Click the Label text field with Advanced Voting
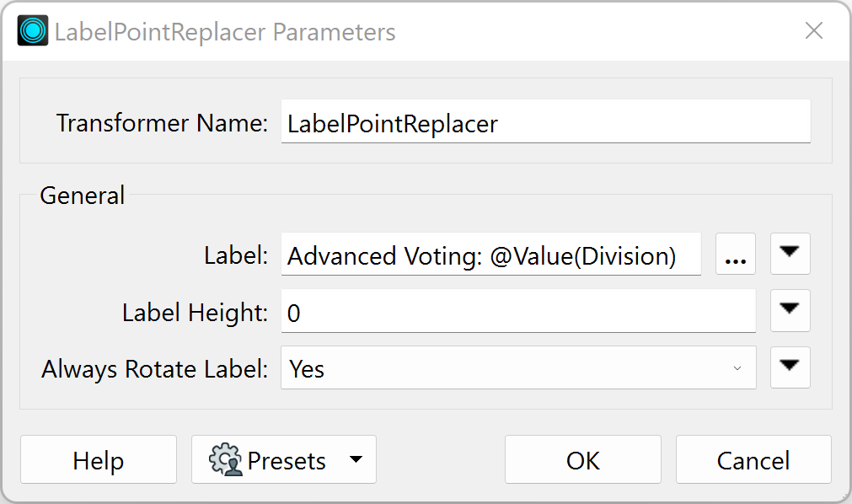 (490, 255)
